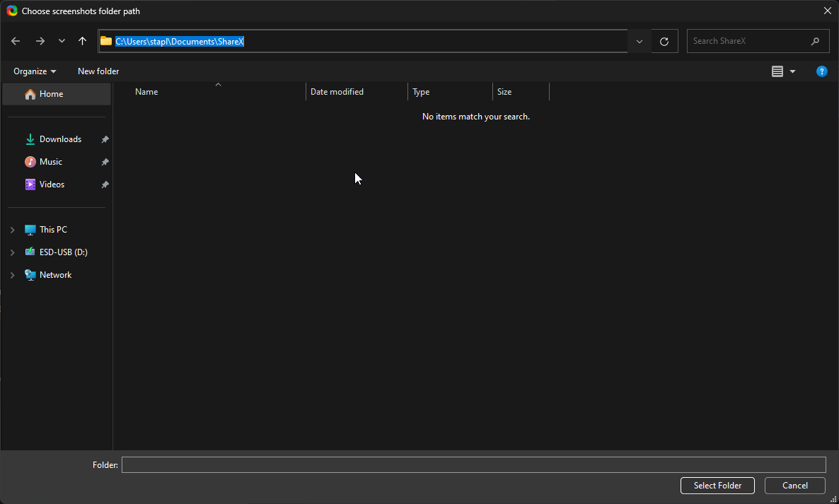Unpin the Videos folder
The width and height of the screenshot is (839, 504).
point(104,184)
